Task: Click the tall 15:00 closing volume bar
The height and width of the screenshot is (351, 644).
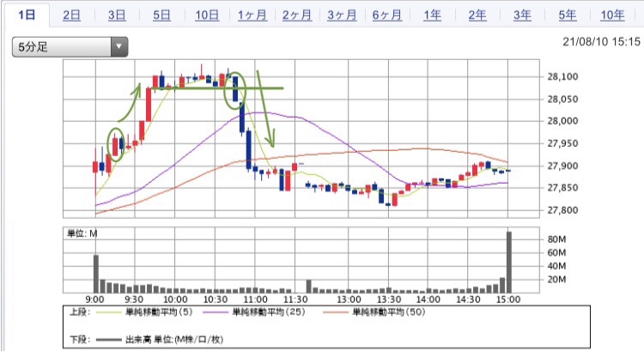Action: [x=509, y=263]
